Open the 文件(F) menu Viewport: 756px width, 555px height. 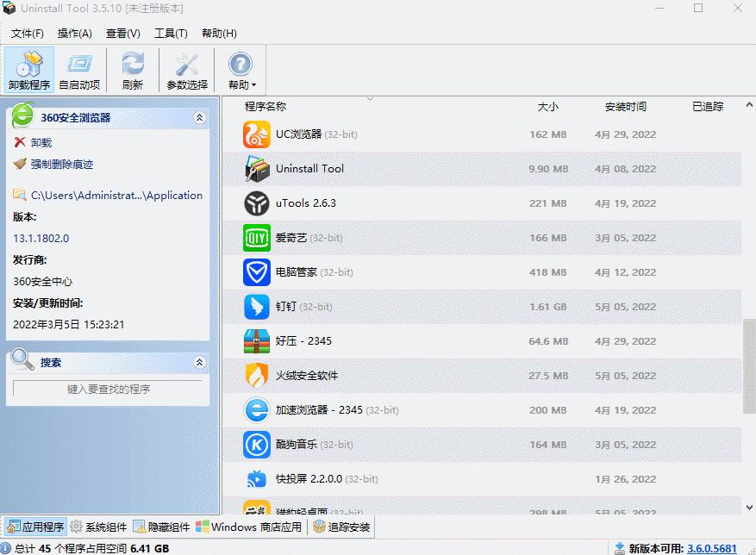(x=28, y=34)
